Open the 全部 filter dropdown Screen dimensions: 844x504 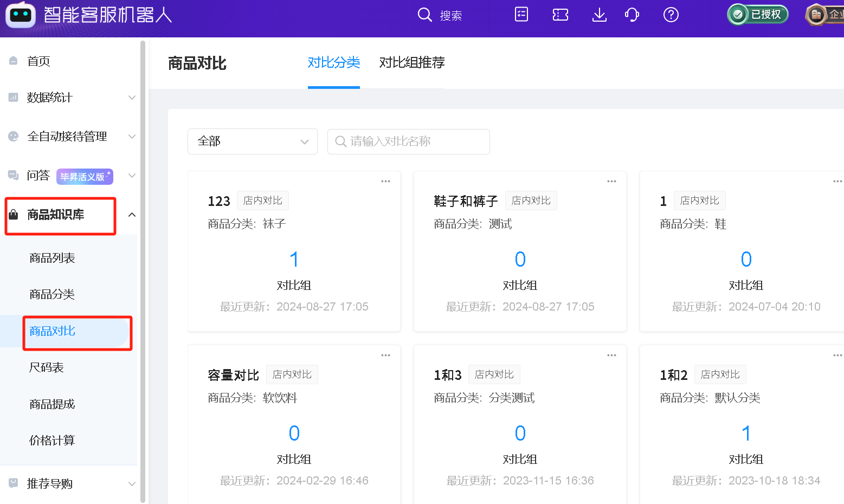click(253, 141)
